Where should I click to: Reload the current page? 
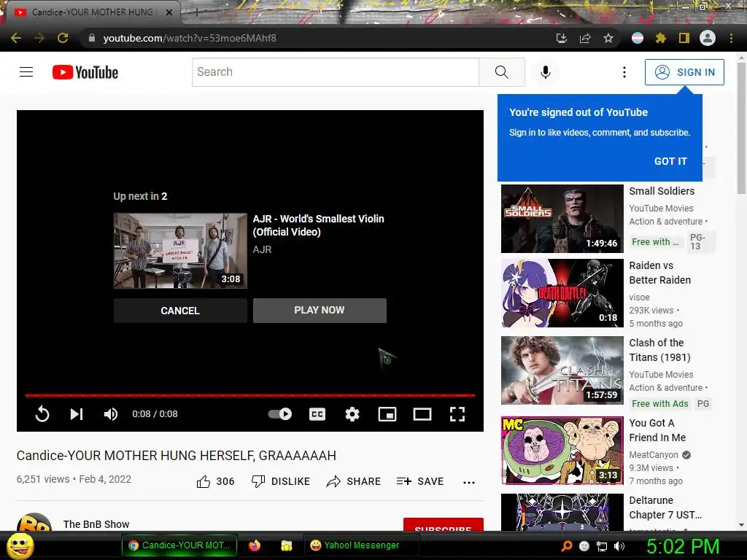pyautogui.click(x=63, y=38)
